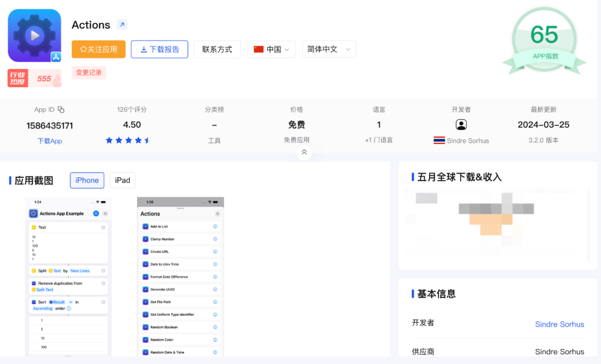Click Sindre Sorhus name under 开发者 column
Screen dimensions: 601x364
[467, 141]
